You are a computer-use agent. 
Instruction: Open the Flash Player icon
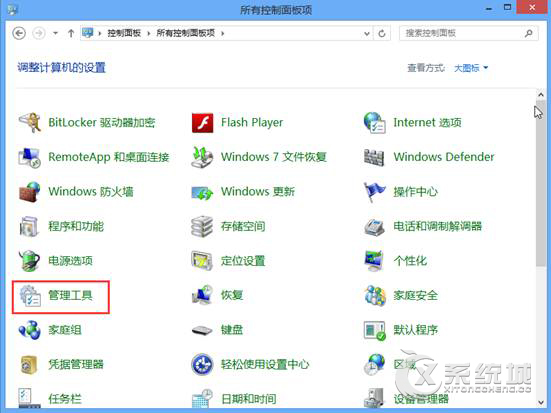coord(202,123)
